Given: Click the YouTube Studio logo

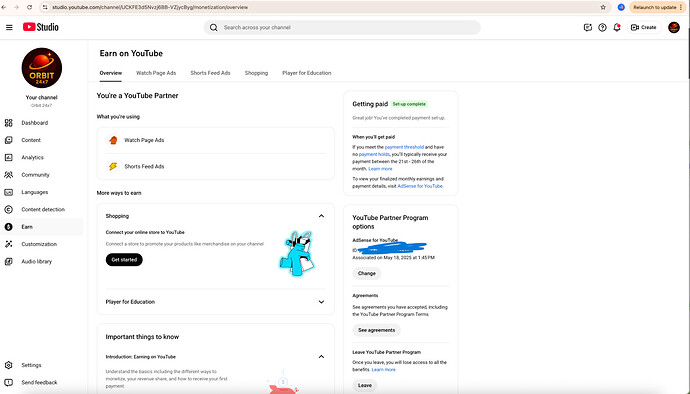Looking at the screenshot, I should pyautogui.click(x=40, y=27).
